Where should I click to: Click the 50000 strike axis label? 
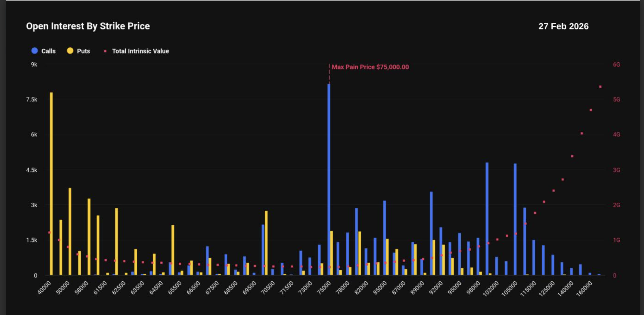pos(63,288)
